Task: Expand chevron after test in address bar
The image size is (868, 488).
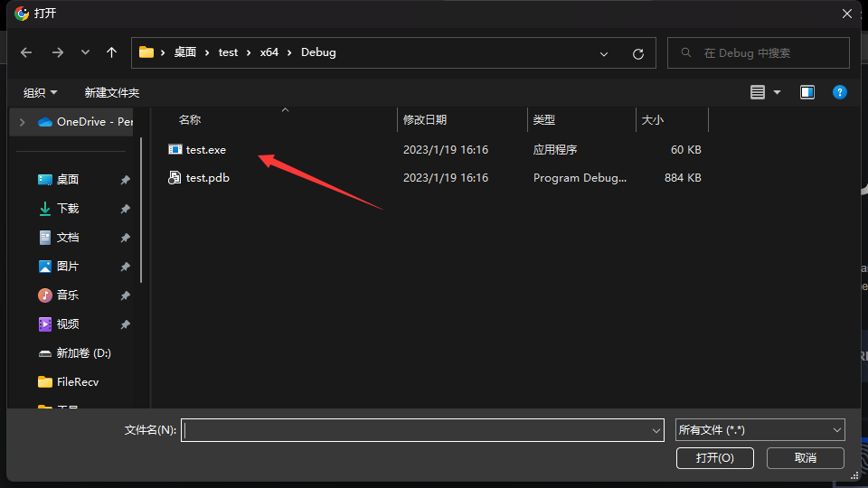Action: tap(249, 52)
